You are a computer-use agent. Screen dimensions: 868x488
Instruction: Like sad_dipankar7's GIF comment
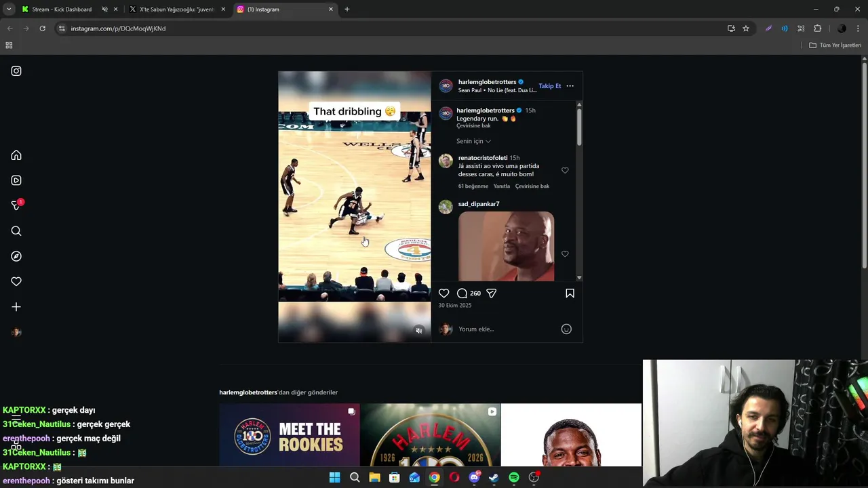[565, 253]
